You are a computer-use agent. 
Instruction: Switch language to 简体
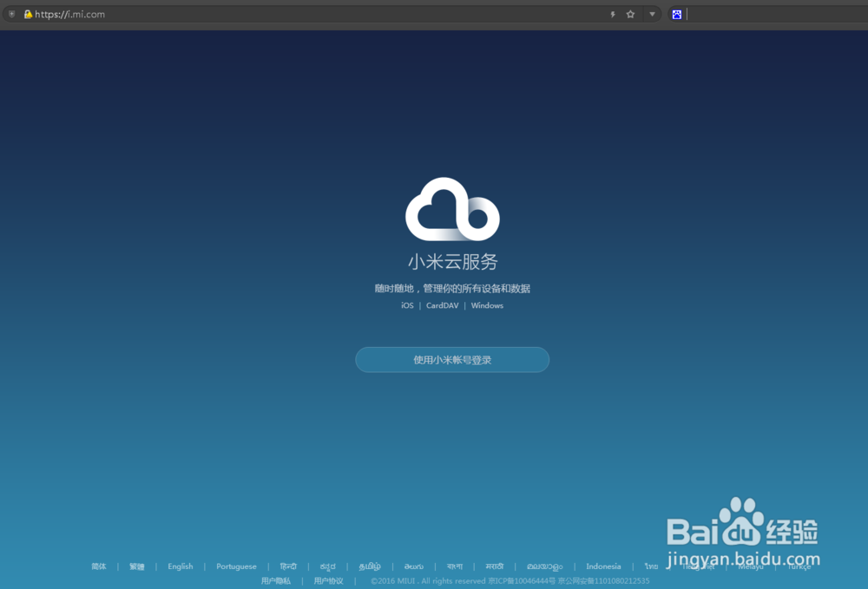coord(99,566)
